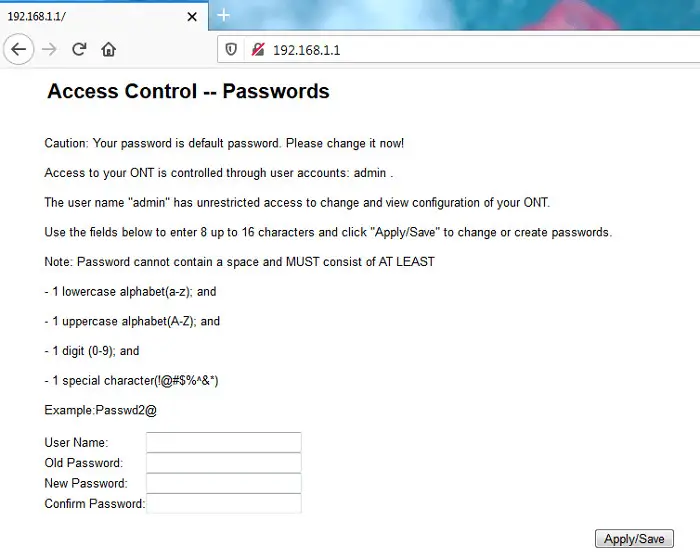This screenshot has width=700, height=558.
Task: Click the Example:Passwd2@ text
Action: (100, 410)
